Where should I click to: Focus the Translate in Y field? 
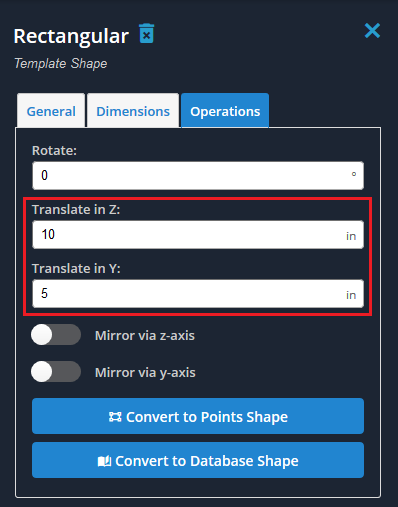198,293
